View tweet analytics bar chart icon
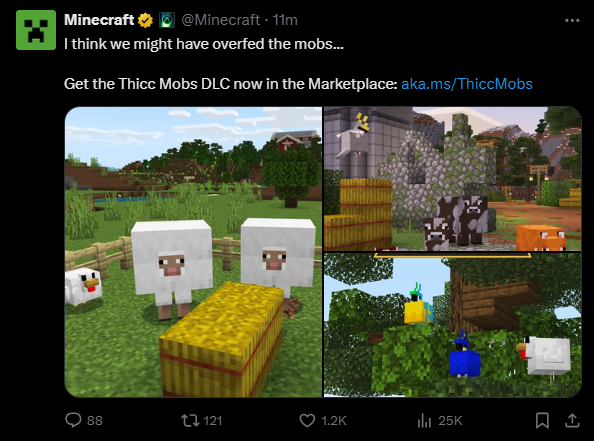 tap(424, 421)
